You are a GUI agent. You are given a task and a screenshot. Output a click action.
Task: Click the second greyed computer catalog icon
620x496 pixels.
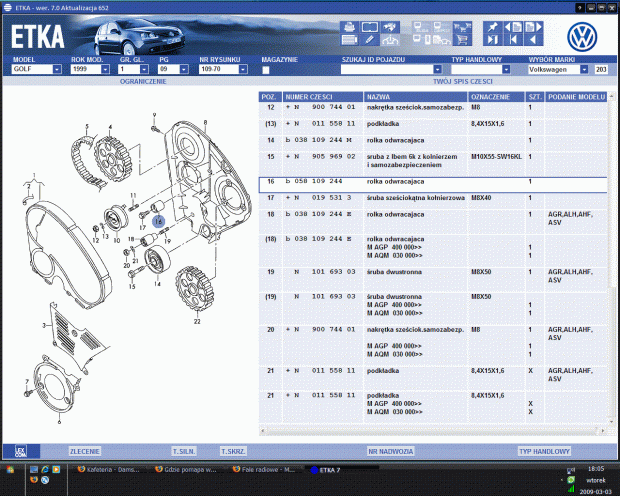tap(442, 27)
